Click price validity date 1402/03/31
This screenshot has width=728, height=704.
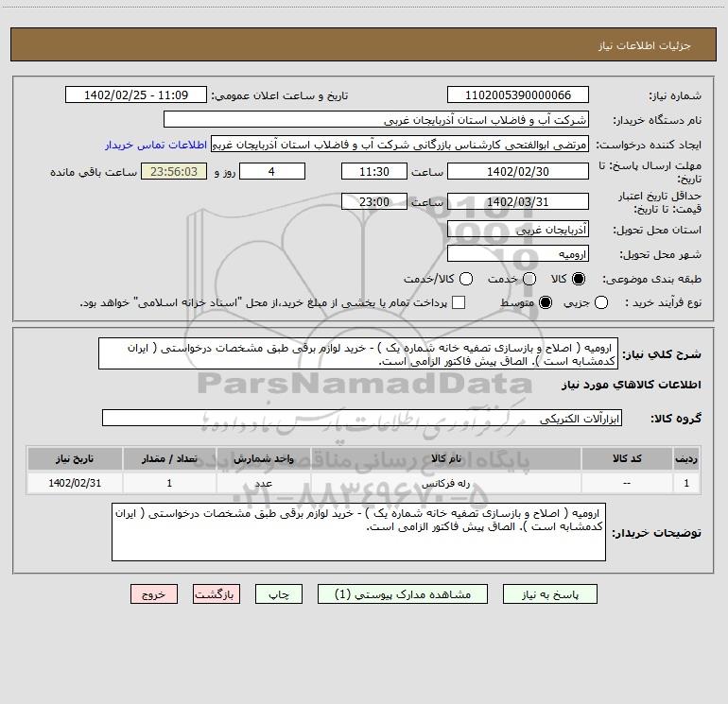(x=518, y=202)
